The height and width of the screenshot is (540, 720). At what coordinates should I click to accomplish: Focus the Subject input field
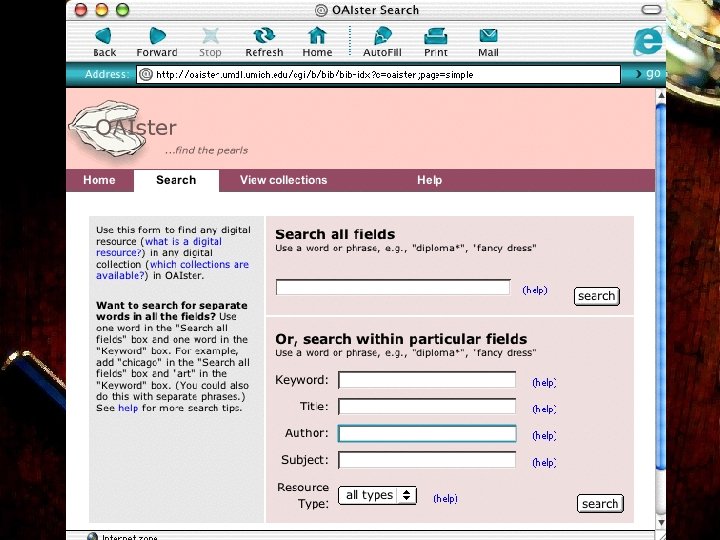[427, 460]
